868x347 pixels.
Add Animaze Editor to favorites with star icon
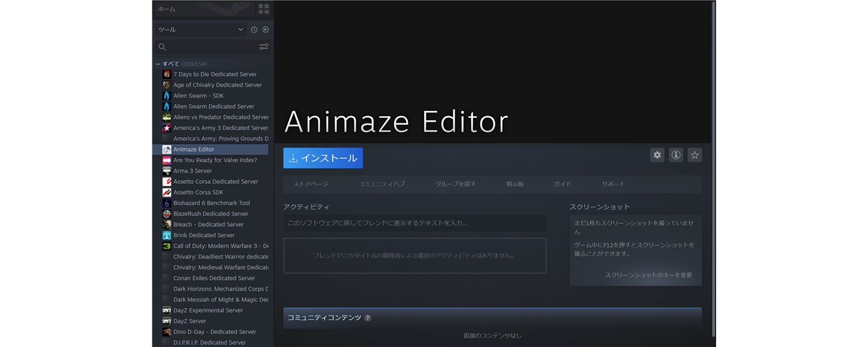pos(695,155)
